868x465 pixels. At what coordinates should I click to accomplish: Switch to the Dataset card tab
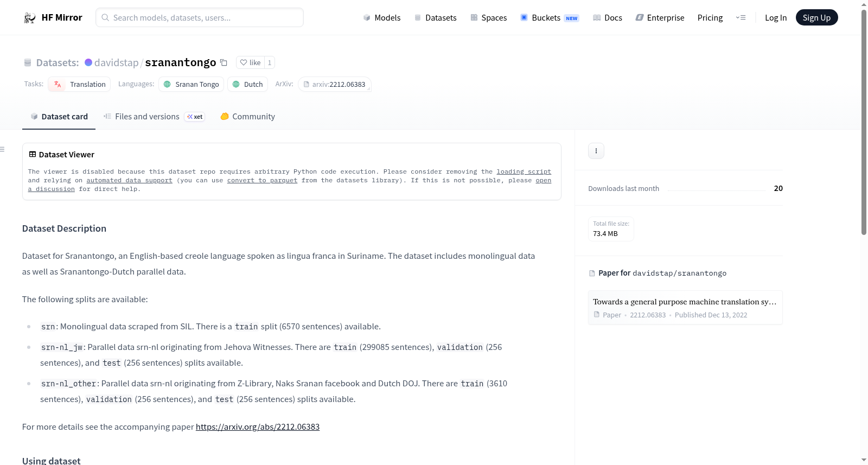coord(59,116)
